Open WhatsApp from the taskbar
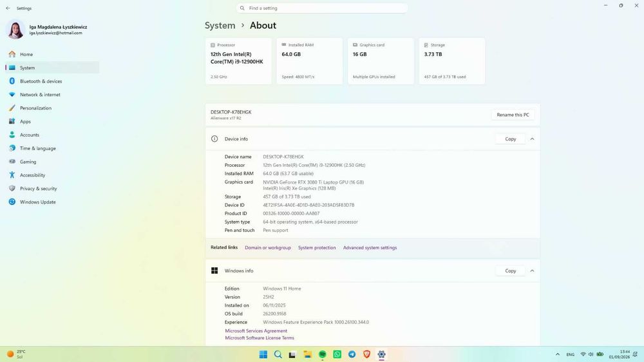This screenshot has width=644, height=362. tap(337, 355)
